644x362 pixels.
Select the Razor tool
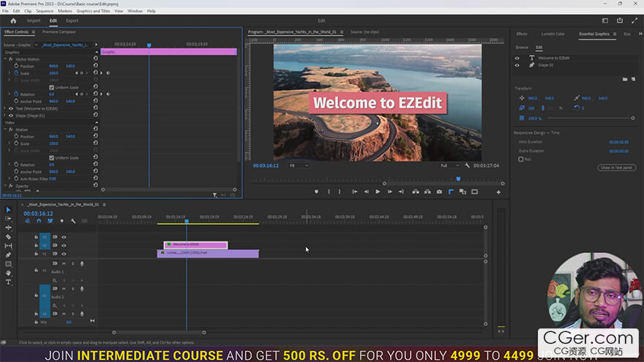pos(8,237)
